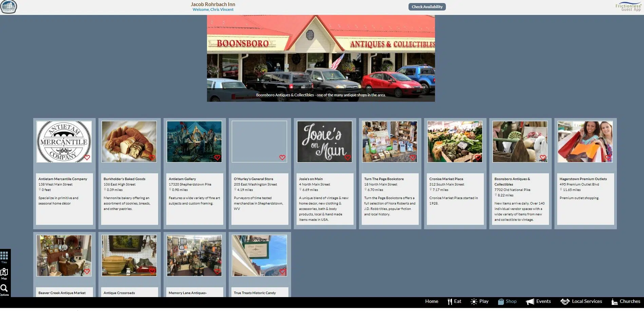Viewport: 644px width, 311px height.
Task: Click map pin on Antietam Mercantile distance
Action: 40,190
